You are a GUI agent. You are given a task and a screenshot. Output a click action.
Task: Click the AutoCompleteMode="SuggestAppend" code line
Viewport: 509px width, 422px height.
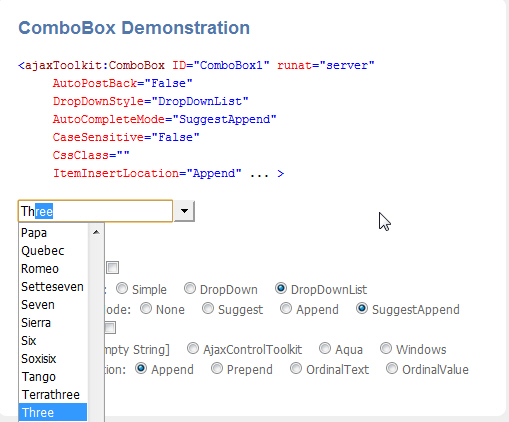[x=165, y=119]
